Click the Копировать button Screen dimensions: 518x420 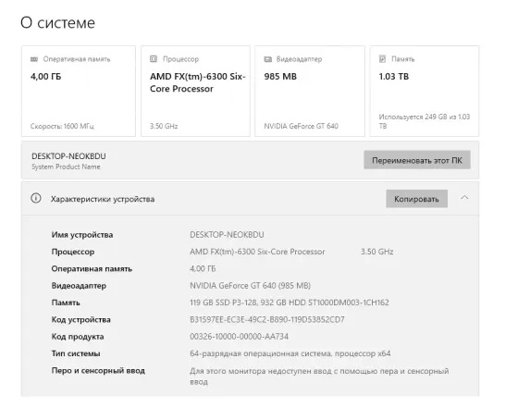[x=416, y=199]
